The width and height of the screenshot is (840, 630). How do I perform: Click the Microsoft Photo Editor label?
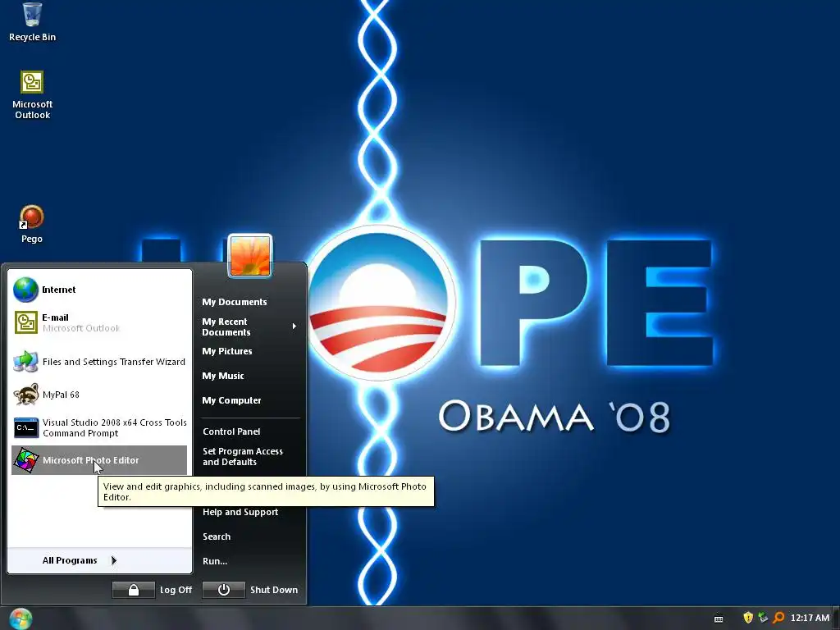[90, 460]
